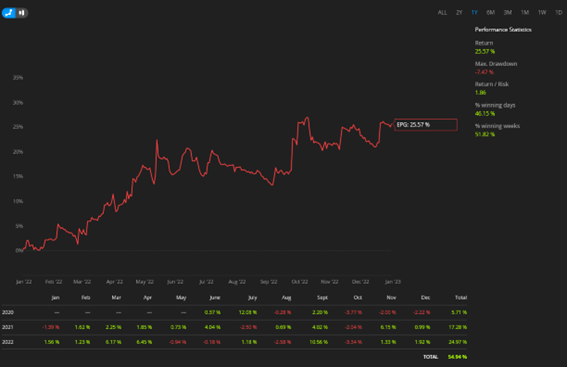Select the 2Y time range
Image resolution: width=567 pixels, height=367 pixels.
(459, 13)
